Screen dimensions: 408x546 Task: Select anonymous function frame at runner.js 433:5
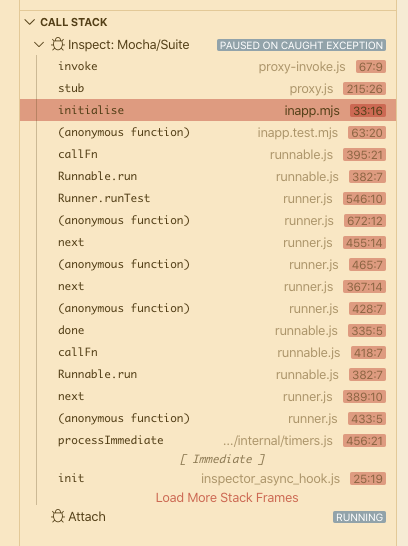pos(208,419)
